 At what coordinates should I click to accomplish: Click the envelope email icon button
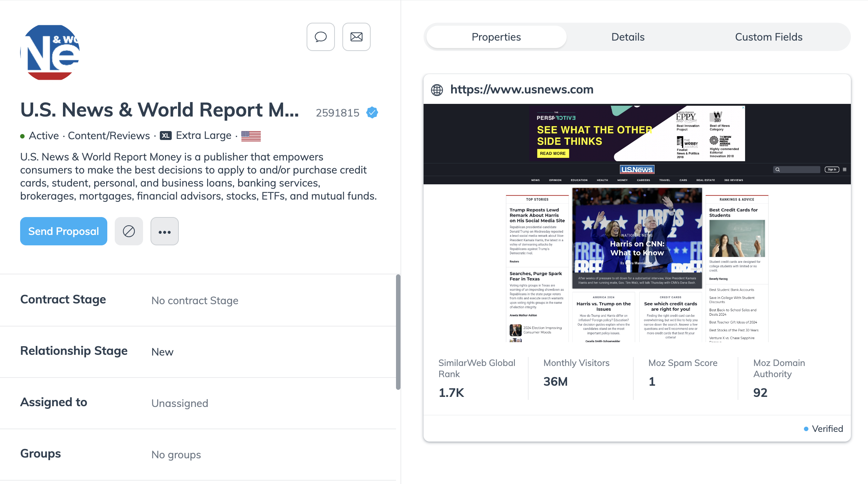pos(356,37)
